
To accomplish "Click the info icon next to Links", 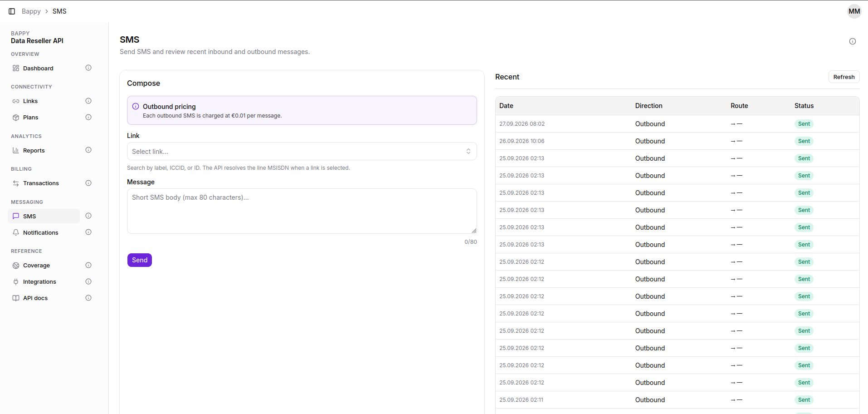I will 88,101.
